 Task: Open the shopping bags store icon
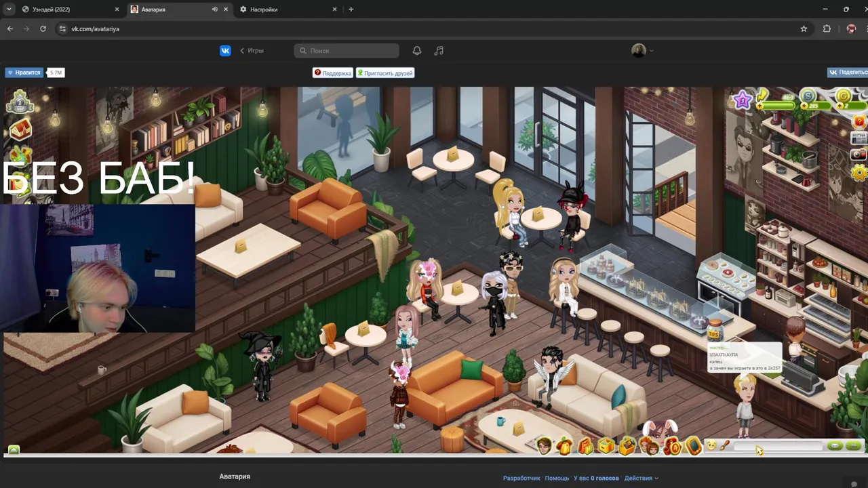585,446
